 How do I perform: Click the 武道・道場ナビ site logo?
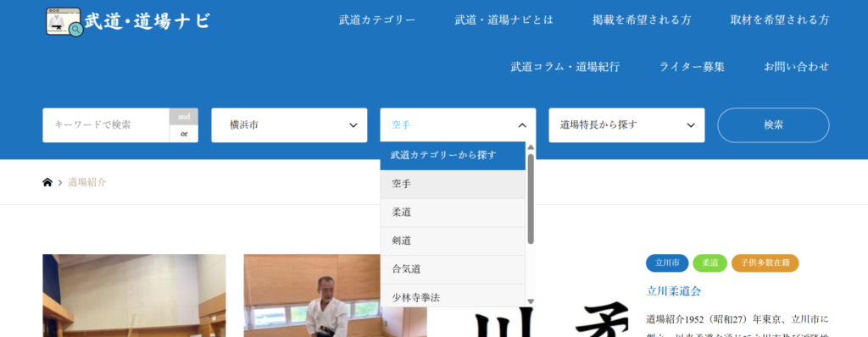[x=128, y=21]
